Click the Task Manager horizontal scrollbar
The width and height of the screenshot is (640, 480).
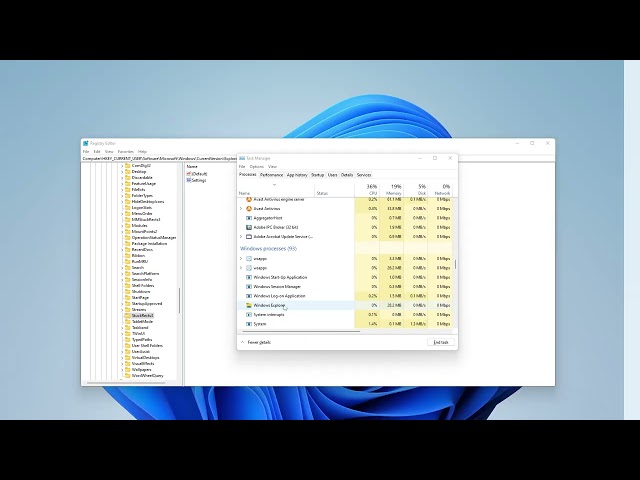[x=301, y=331]
